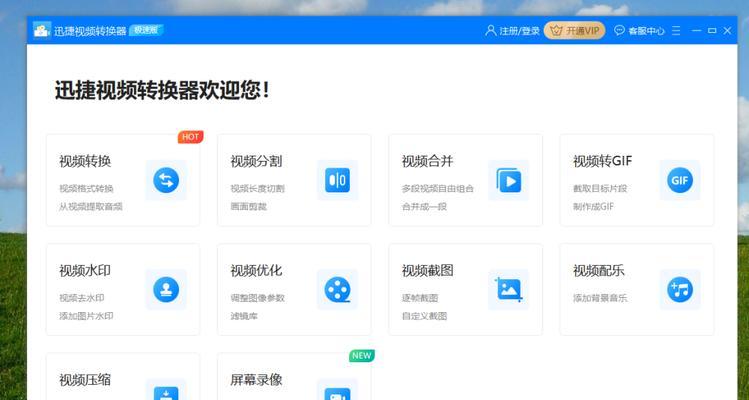Image resolution: width=749 pixels, height=400 pixels.
Task: Select the 视频截图 card title
Action: (x=427, y=270)
